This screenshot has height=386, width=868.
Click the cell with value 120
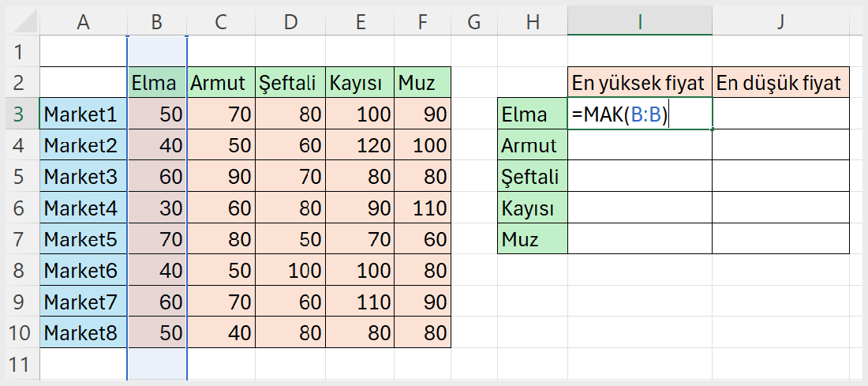pos(360,145)
